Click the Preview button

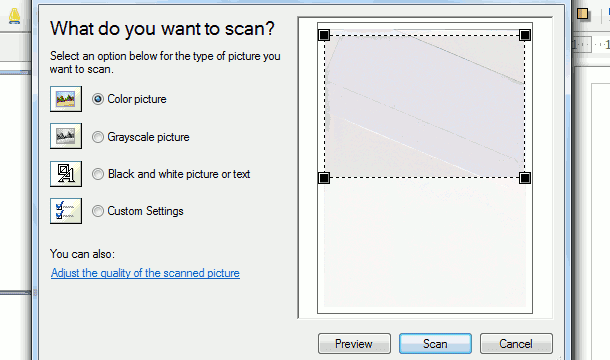point(354,344)
